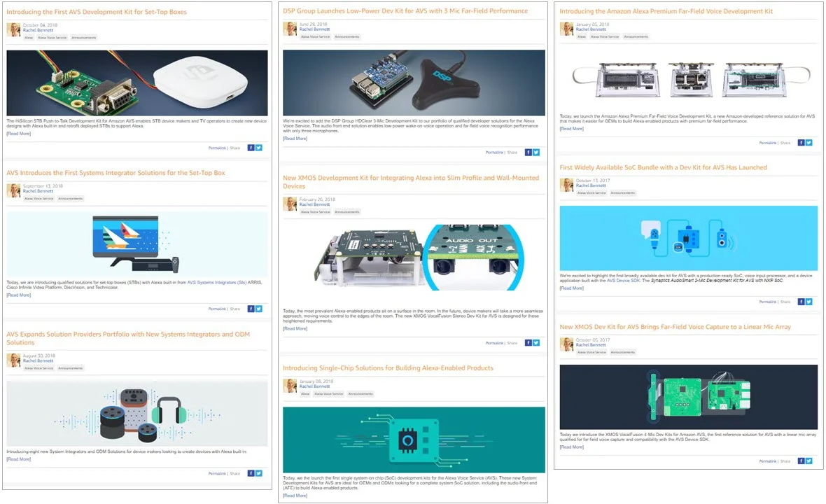Read More on the Premium Far-Field Voice Kit post
826x504 pixels.
coord(572,129)
